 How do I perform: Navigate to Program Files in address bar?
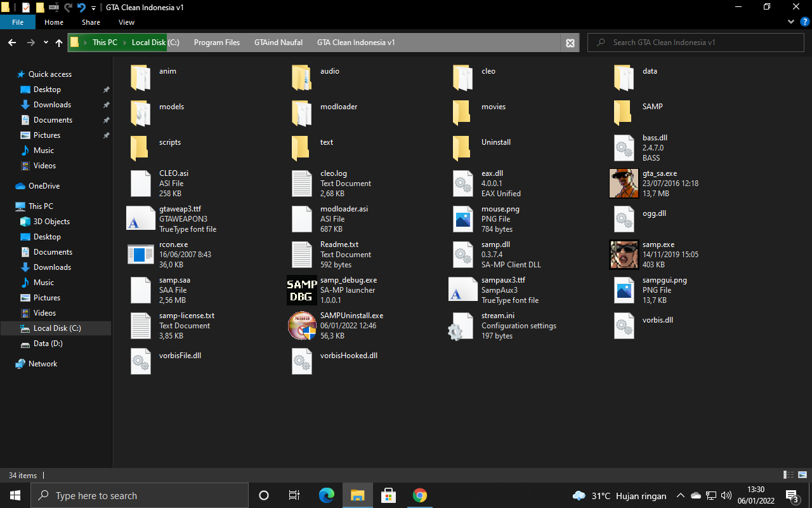[x=217, y=43]
